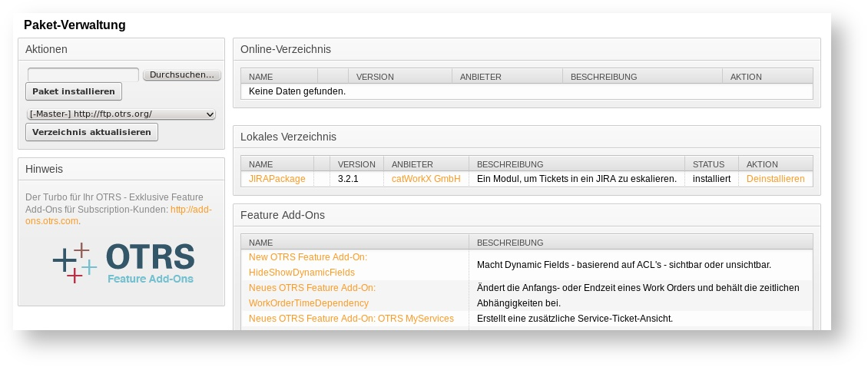Click Verzeichnis aktualisieren button

pyautogui.click(x=91, y=132)
